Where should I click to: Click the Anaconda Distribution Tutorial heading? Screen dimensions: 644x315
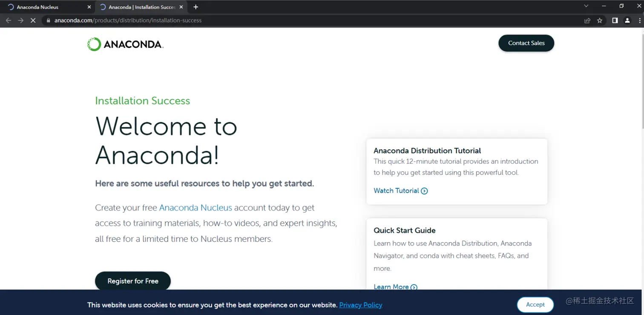coord(427,150)
